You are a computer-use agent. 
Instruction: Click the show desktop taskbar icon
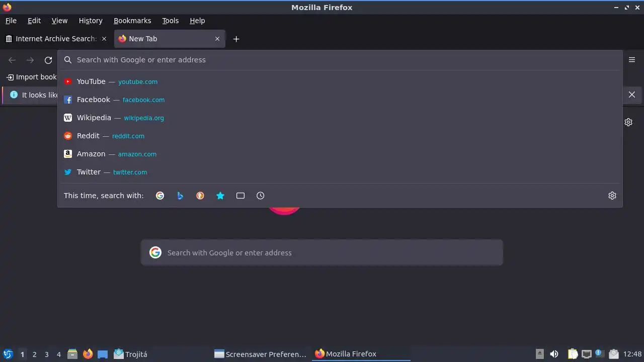103,354
